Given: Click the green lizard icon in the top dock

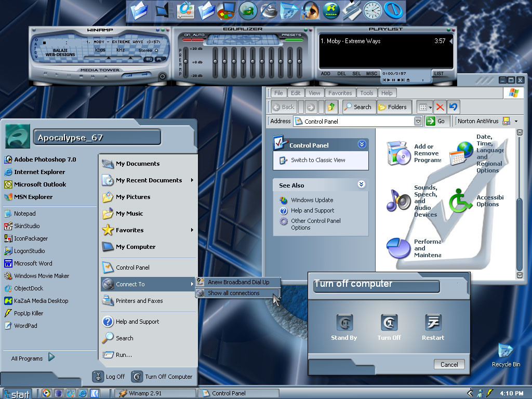Looking at the screenshot, I should [248, 11].
